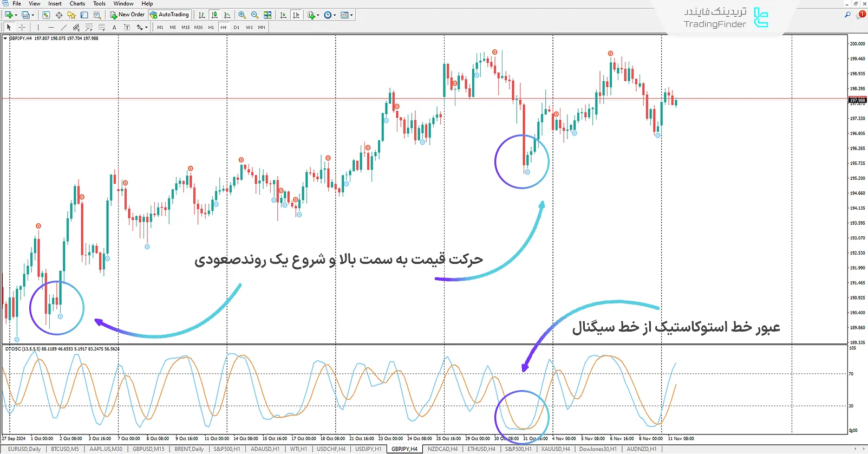
Task: Choose the Text Label 'T' tool
Action: (127, 27)
